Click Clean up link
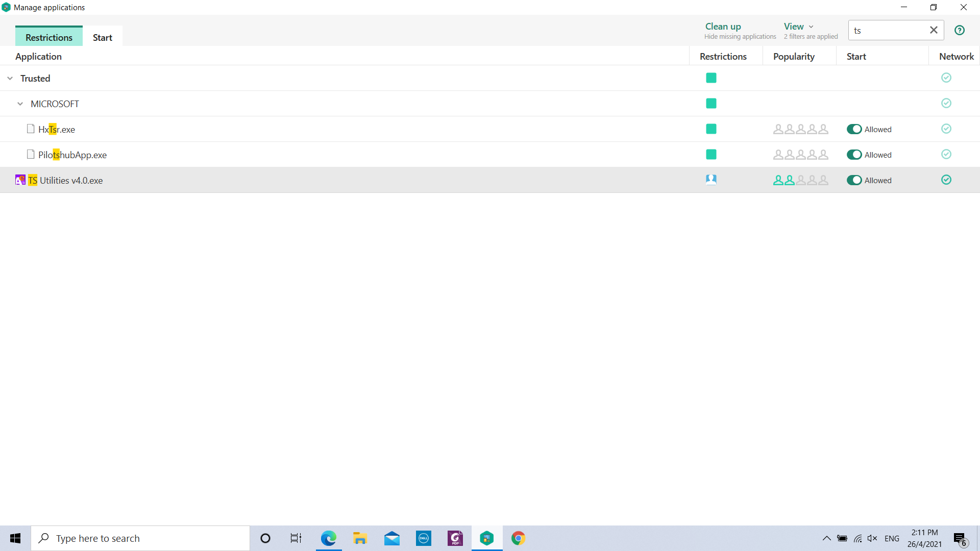Image resolution: width=980 pixels, height=551 pixels. coord(723,27)
